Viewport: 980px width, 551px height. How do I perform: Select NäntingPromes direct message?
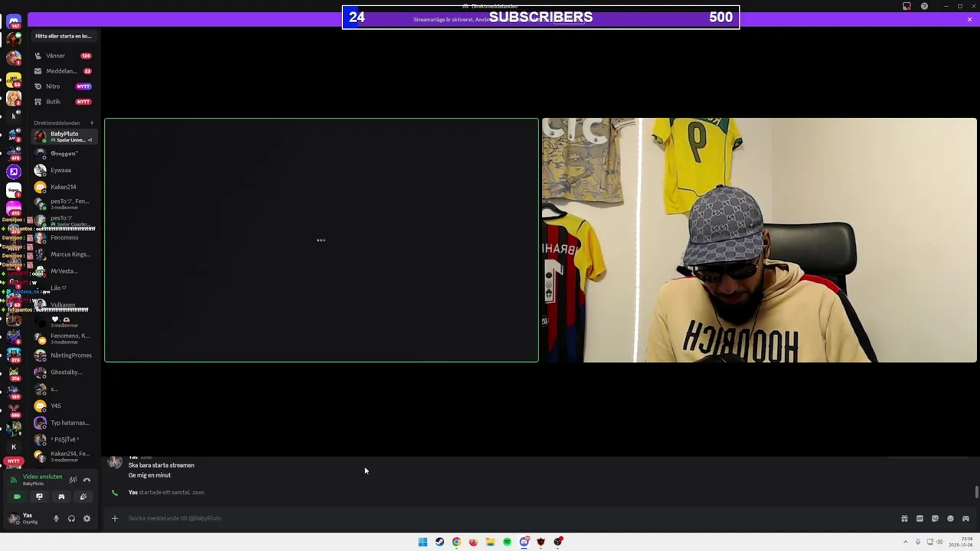(63, 355)
